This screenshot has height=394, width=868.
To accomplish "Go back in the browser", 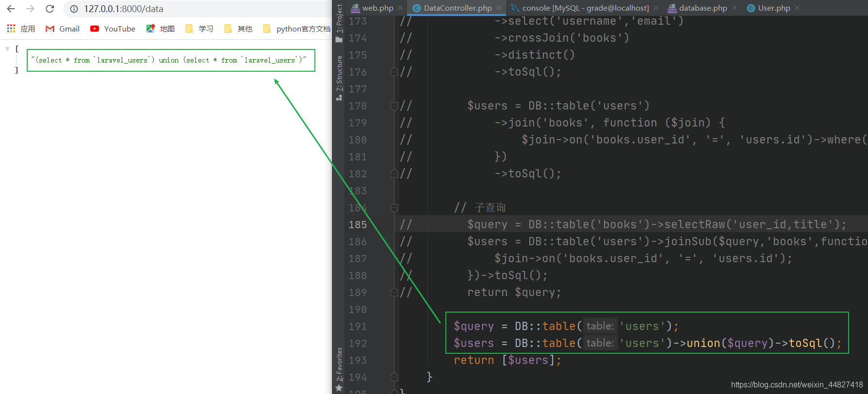I will pyautogui.click(x=11, y=9).
